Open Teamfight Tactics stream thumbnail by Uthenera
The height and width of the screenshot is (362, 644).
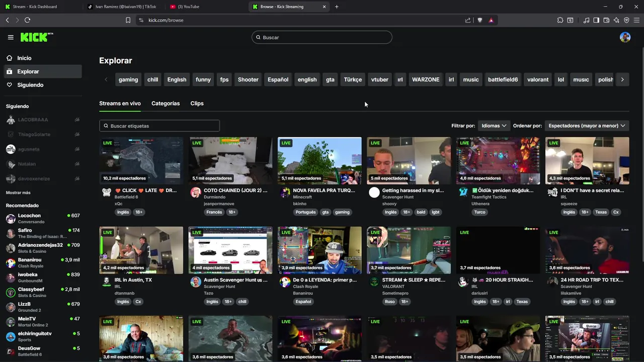pyautogui.click(x=498, y=161)
